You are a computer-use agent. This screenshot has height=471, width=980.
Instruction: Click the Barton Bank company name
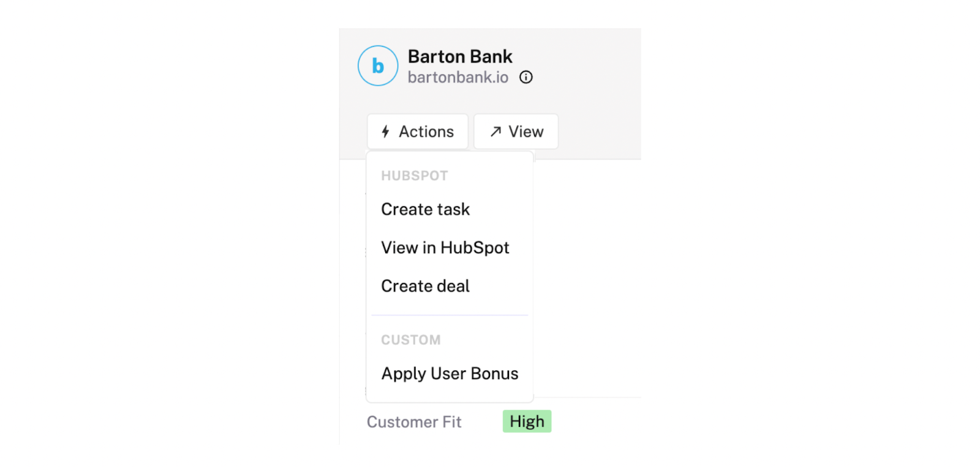[460, 56]
